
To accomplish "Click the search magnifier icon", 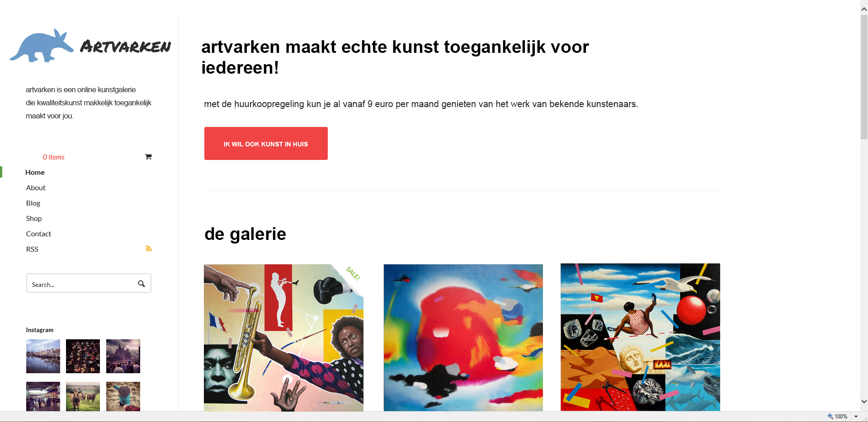I will (142, 284).
